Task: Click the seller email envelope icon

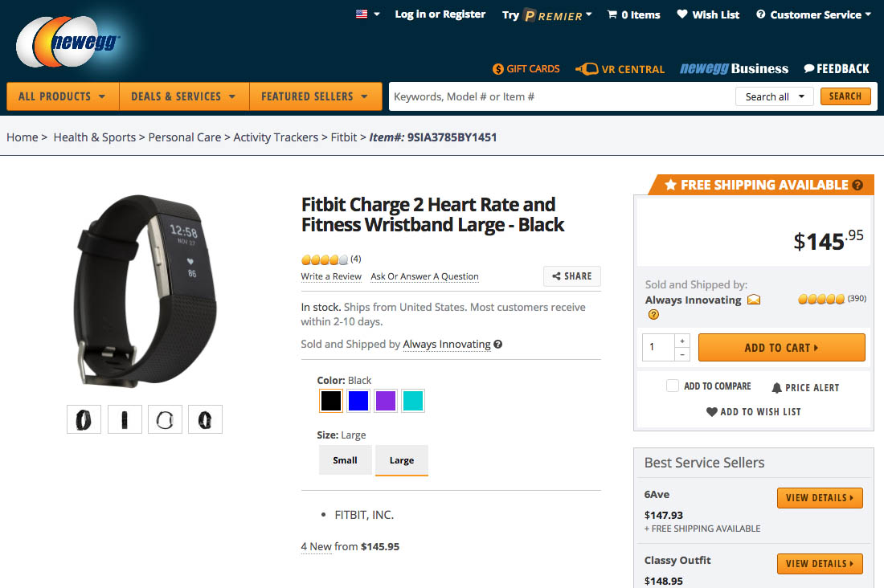Action: 754,300
